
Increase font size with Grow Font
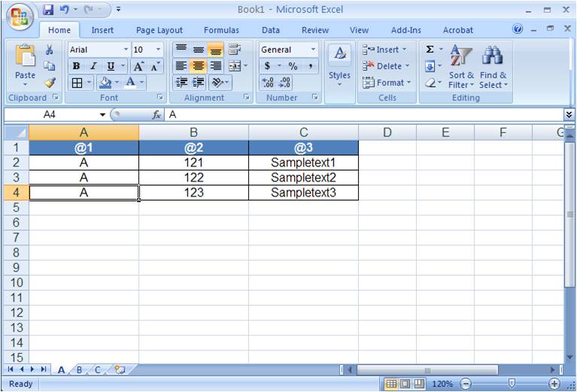pos(138,66)
